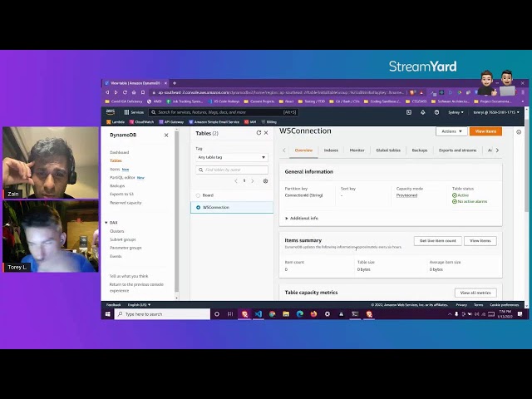Open Exports to S3 in sidebar

(121, 194)
